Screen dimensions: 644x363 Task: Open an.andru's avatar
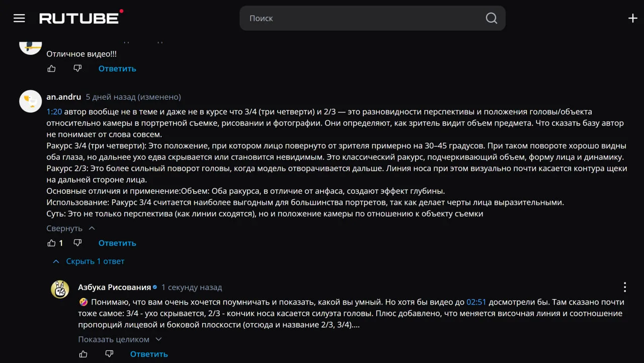[30, 101]
